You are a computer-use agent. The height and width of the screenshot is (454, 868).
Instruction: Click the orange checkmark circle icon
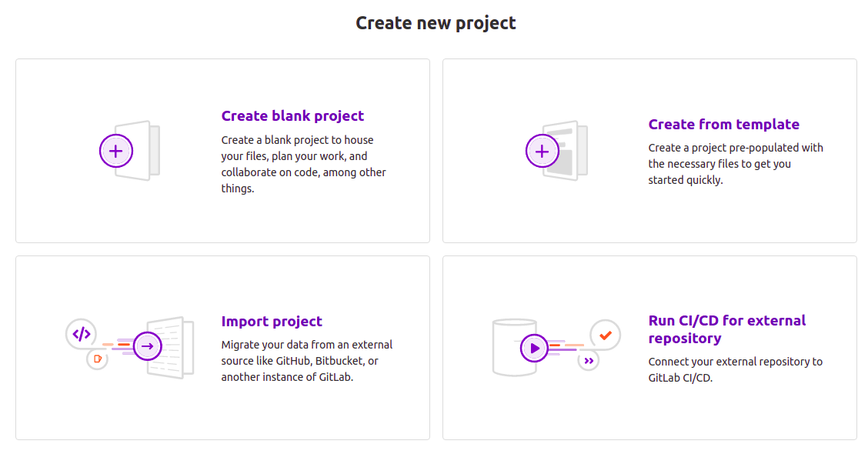coord(605,335)
